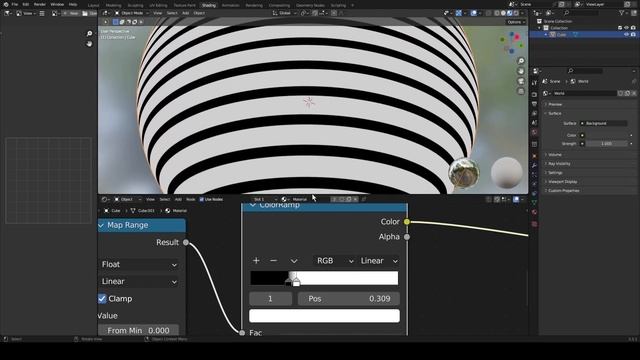Toggle the Use Nodes checkbox

[x=202, y=200]
